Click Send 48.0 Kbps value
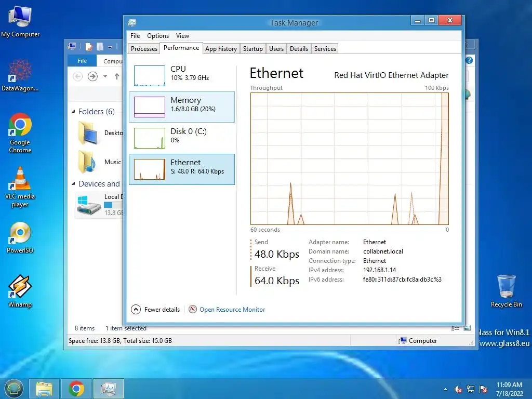This screenshot has width=532, height=399. (x=277, y=254)
